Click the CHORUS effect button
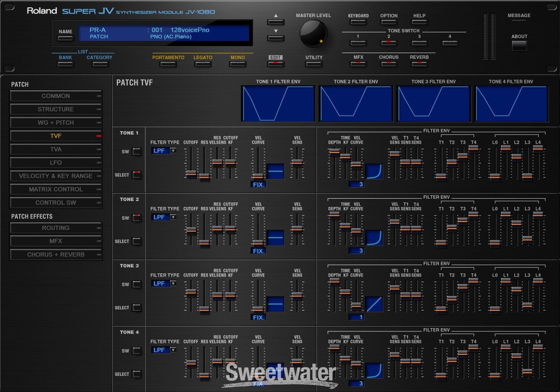 coord(388,63)
